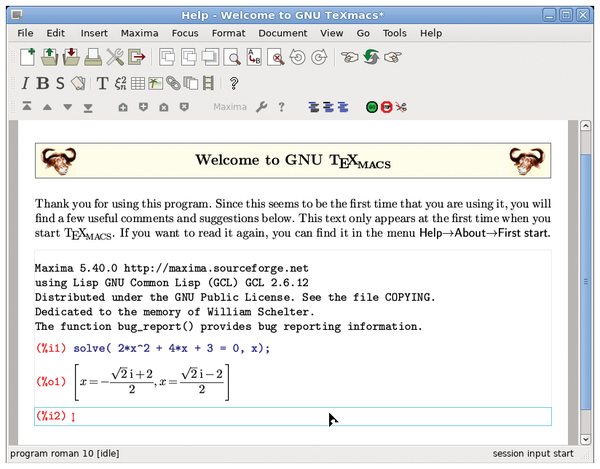Reload document with green arrows icon
This screenshot has height=469, width=600.
tap(371, 57)
